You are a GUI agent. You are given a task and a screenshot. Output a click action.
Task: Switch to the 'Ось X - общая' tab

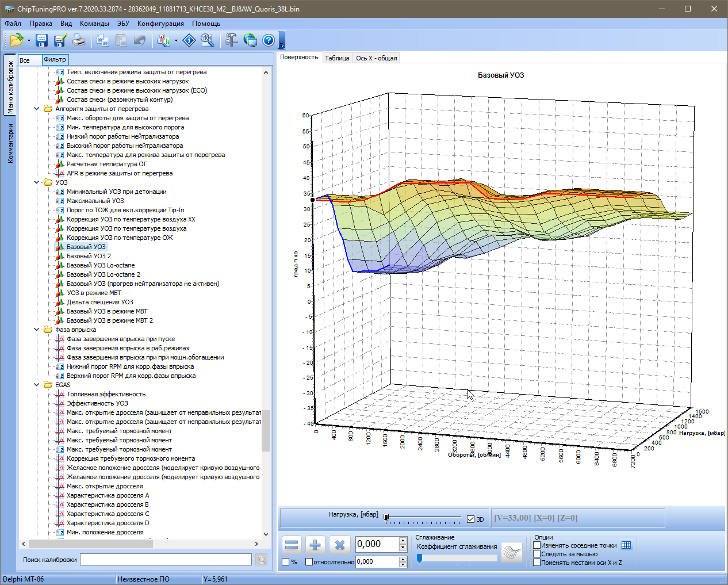376,58
